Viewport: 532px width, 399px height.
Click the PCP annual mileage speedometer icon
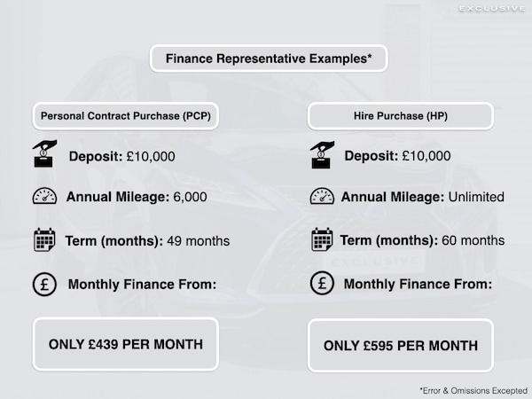coord(44,197)
